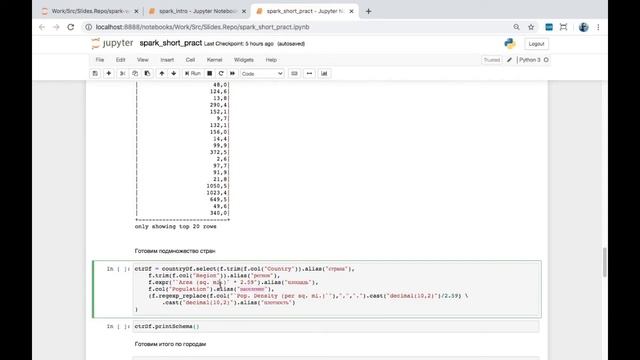Open command palette keyboard icon
This screenshot has height=360, width=640.
(x=294, y=73)
